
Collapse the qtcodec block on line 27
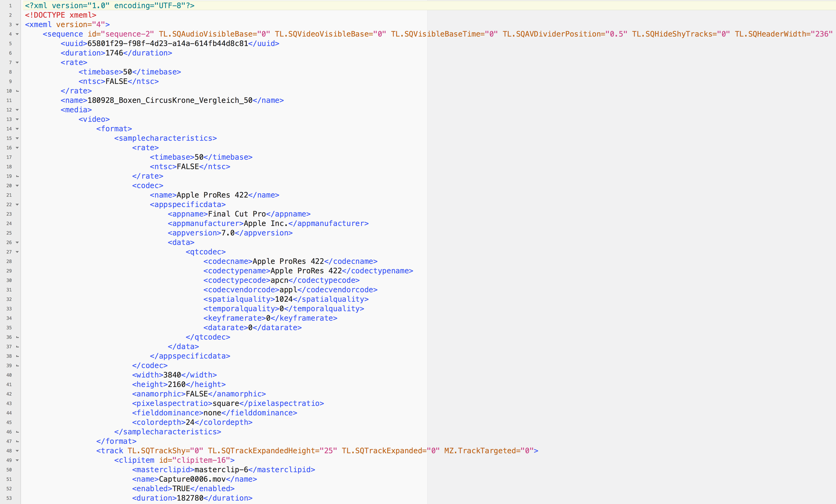(17, 252)
